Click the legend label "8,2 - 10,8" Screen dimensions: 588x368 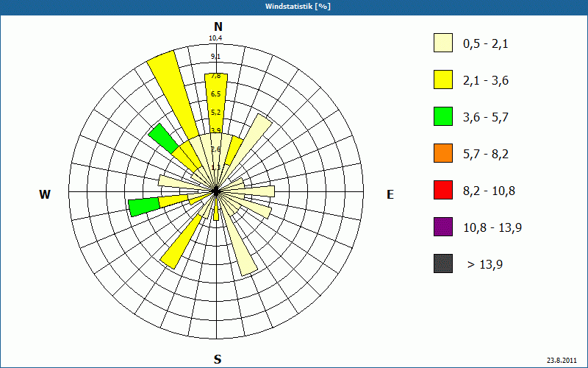click(489, 191)
